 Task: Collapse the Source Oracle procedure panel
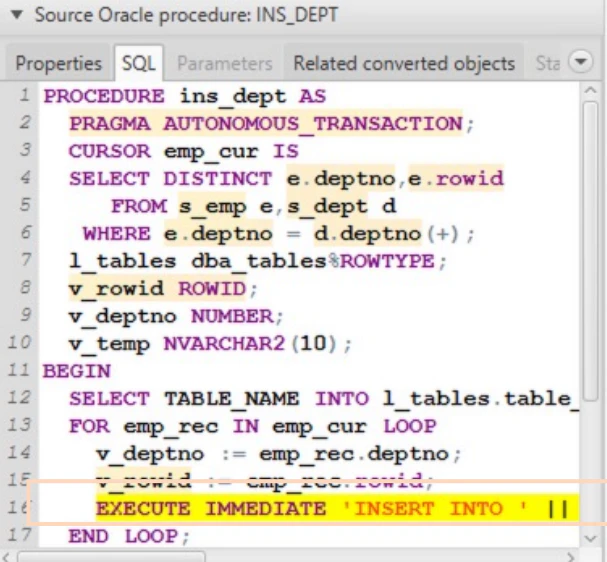17,15
